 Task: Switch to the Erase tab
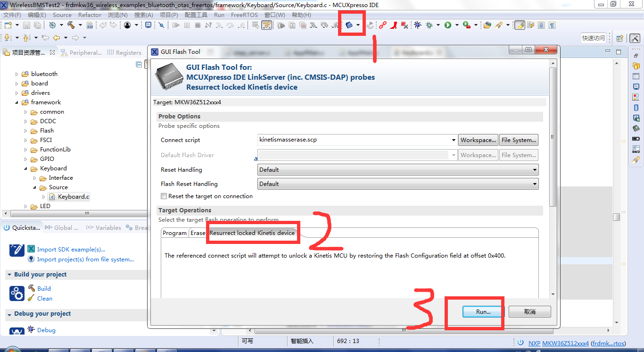click(198, 233)
